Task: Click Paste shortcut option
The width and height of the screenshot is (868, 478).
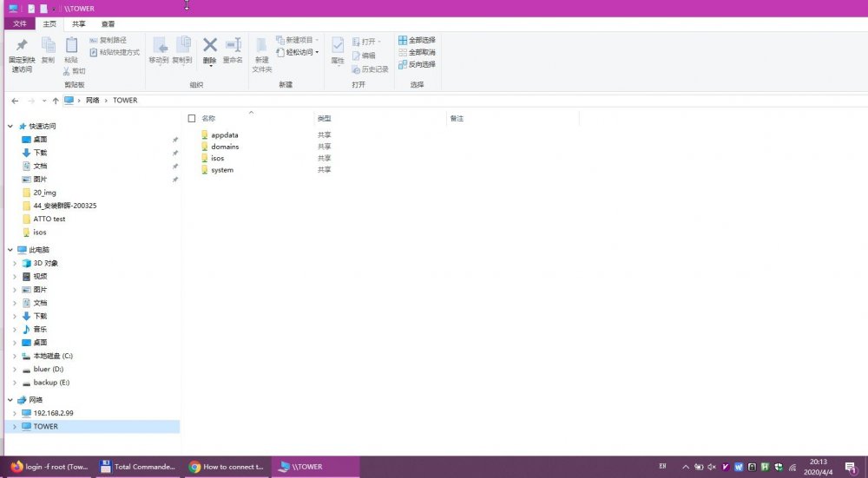Action: [x=115, y=53]
